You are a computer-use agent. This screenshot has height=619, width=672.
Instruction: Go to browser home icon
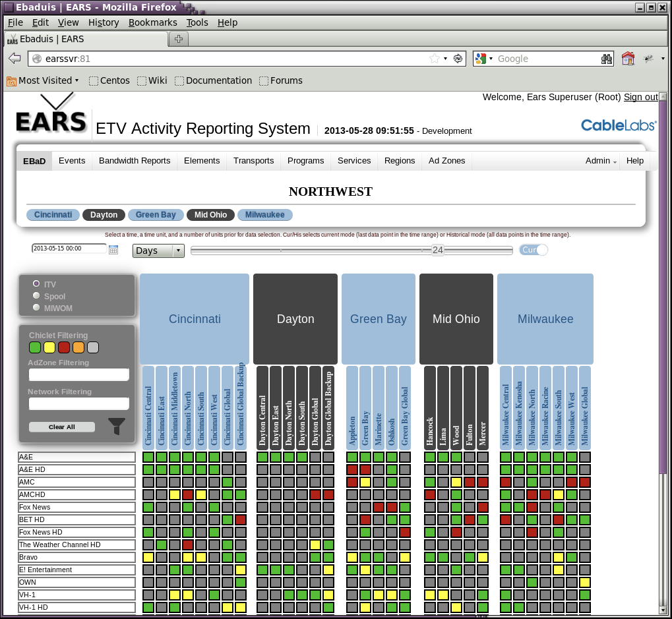pyautogui.click(x=628, y=58)
